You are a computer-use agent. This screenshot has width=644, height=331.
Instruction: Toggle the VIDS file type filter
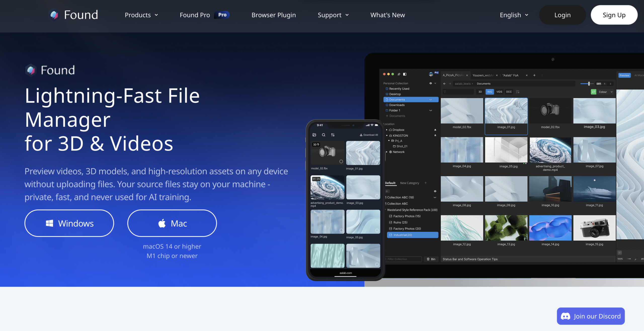499,92
